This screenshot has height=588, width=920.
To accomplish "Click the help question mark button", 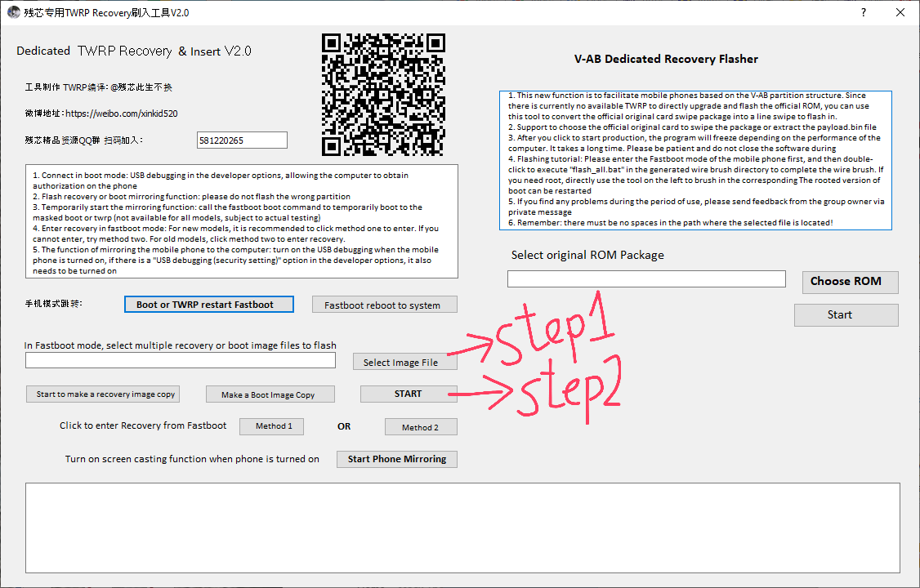I will pyautogui.click(x=864, y=13).
